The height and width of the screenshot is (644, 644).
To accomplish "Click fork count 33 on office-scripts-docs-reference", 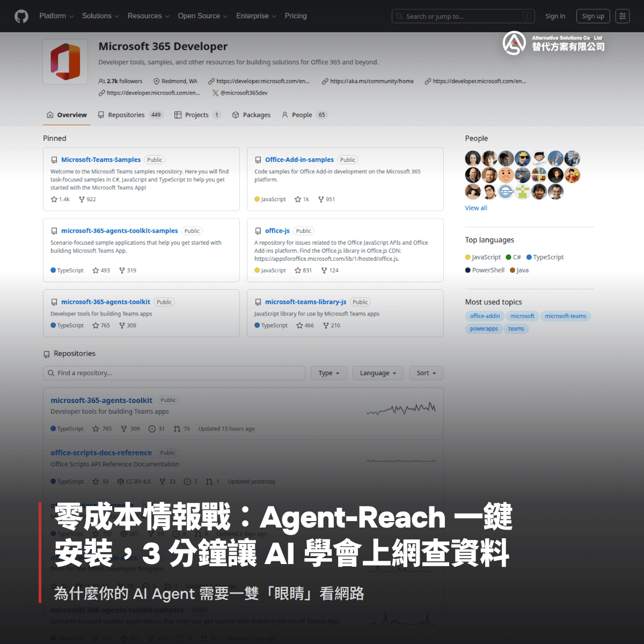I will coord(167,481).
